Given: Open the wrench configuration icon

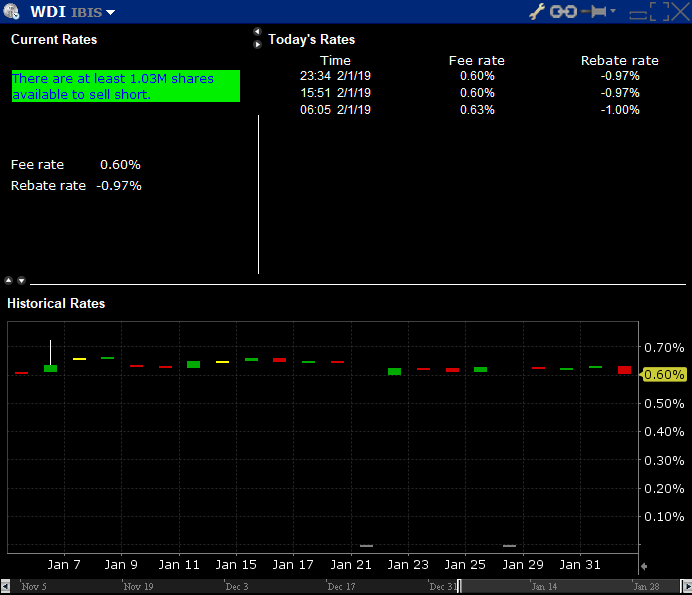Looking at the screenshot, I should 536,11.
